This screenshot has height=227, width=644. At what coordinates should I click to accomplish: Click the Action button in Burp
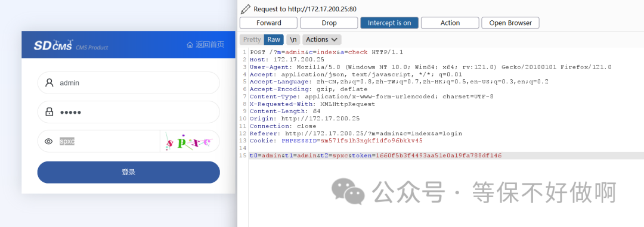tap(450, 23)
